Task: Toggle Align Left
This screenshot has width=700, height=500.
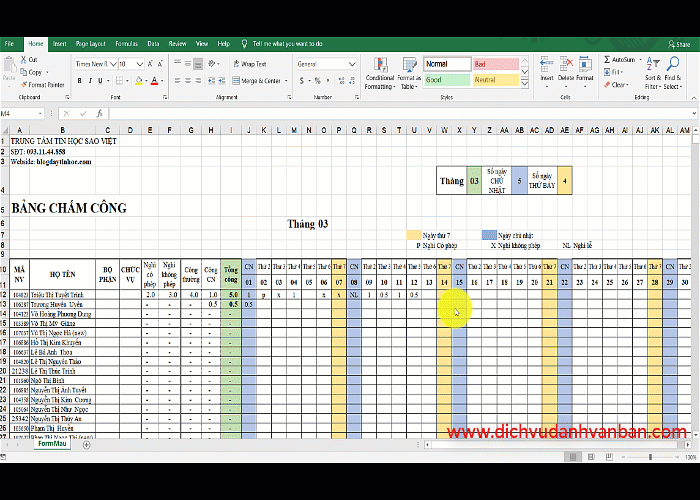Action: click(178, 81)
